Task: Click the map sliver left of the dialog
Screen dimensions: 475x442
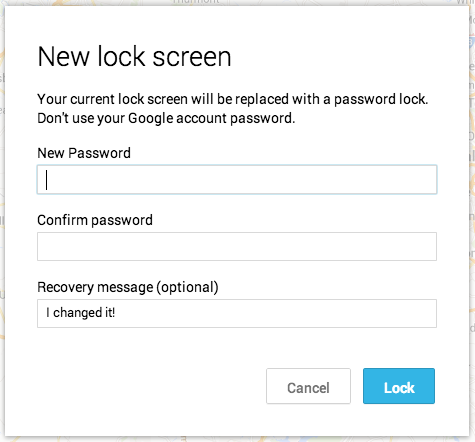Action: point(2,220)
